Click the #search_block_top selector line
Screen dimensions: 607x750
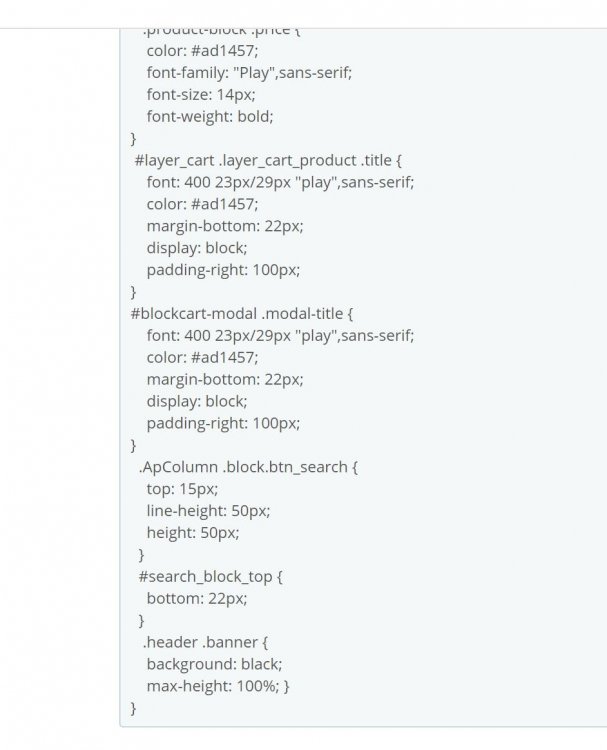pyautogui.click(x=211, y=577)
